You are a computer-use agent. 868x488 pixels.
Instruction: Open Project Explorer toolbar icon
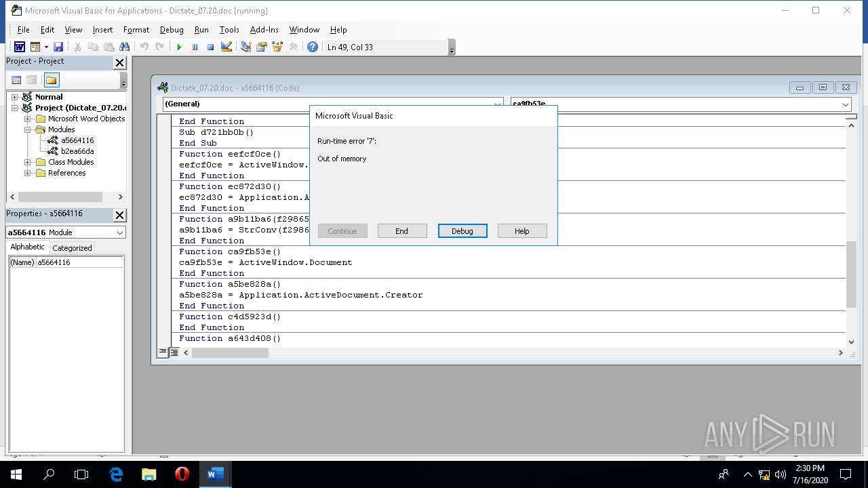tap(246, 47)
